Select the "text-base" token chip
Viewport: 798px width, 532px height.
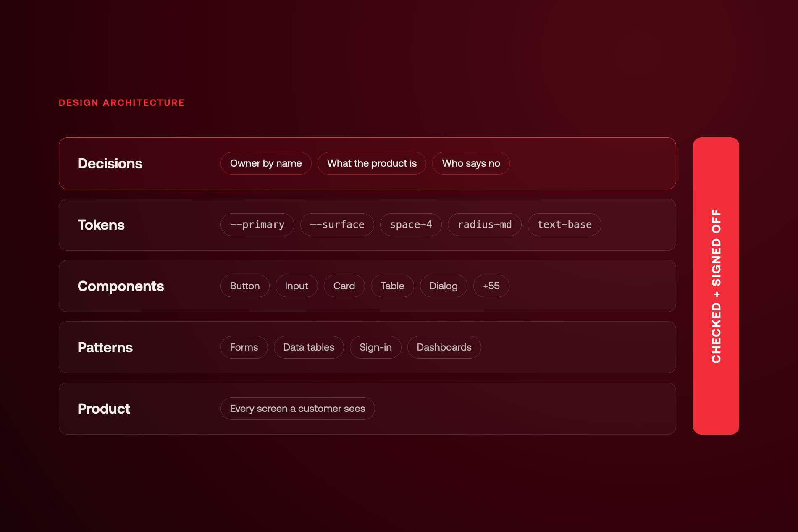[564, 225]
